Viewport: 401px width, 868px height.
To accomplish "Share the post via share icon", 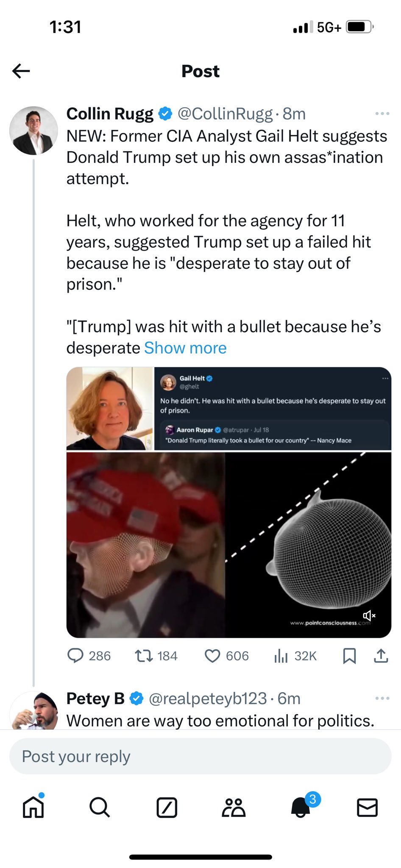I will coord(381,656).
